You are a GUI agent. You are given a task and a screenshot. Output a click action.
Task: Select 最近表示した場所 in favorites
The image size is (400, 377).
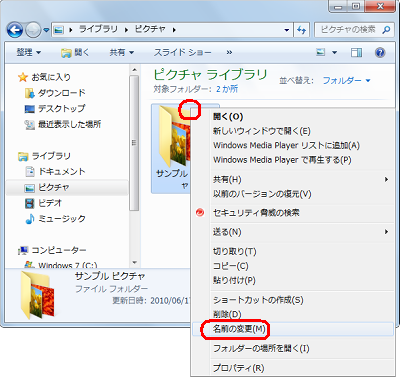coord(69,125)
